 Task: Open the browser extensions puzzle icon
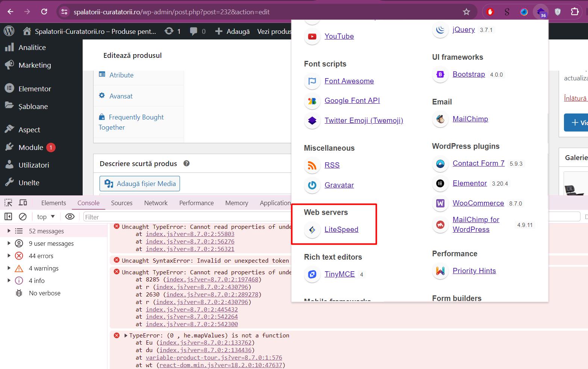click(574, 12)
